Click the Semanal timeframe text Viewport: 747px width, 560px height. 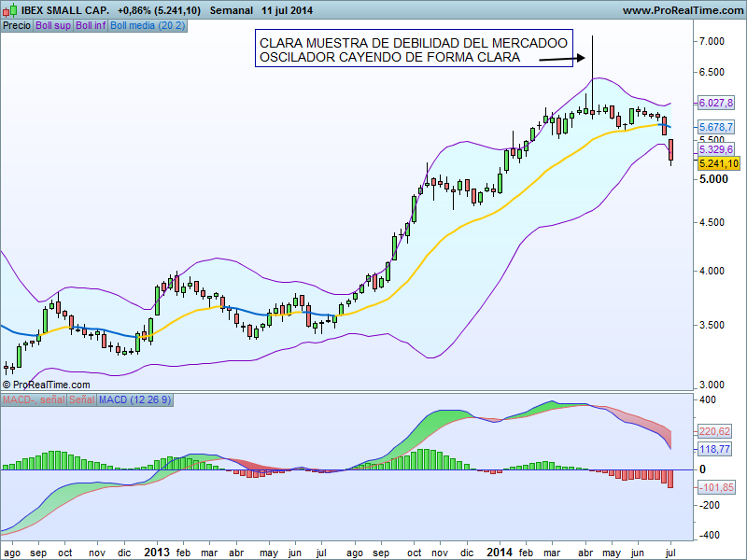[x=233, y=10]
